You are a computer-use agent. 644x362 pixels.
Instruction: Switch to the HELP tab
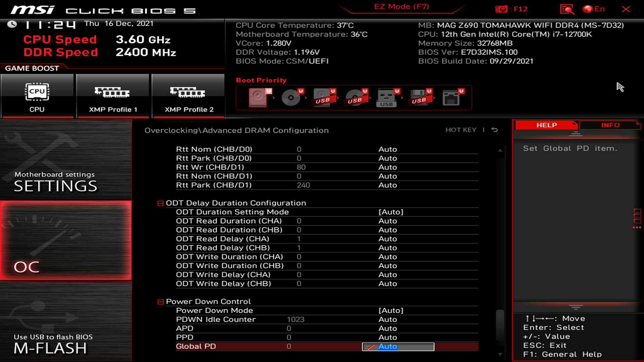tap(546, 125)
